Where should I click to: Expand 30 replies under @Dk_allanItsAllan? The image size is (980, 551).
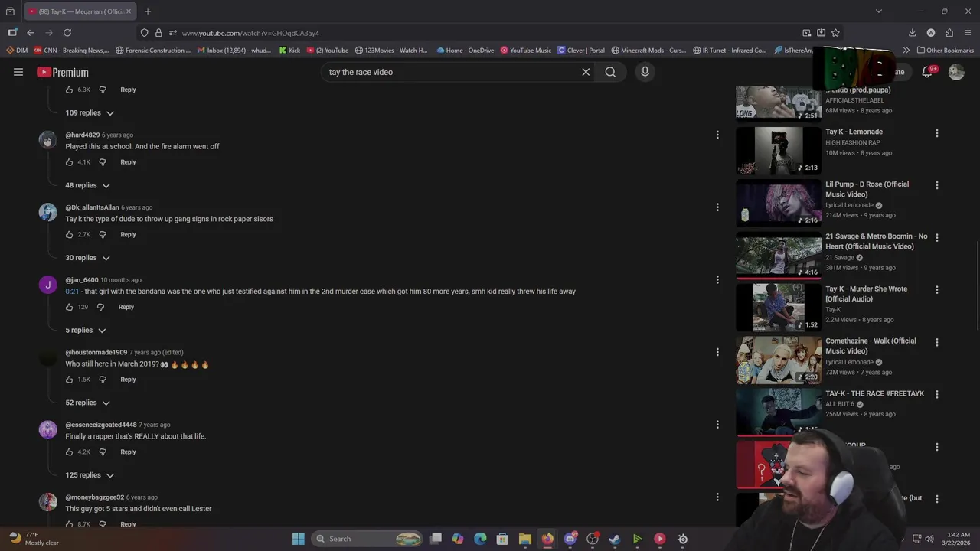[87, 258]
